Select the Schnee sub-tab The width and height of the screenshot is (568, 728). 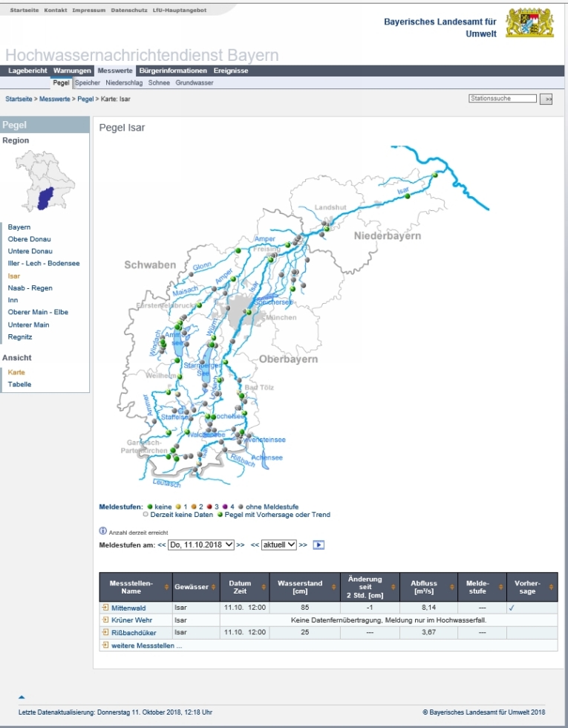click(159, 82)
